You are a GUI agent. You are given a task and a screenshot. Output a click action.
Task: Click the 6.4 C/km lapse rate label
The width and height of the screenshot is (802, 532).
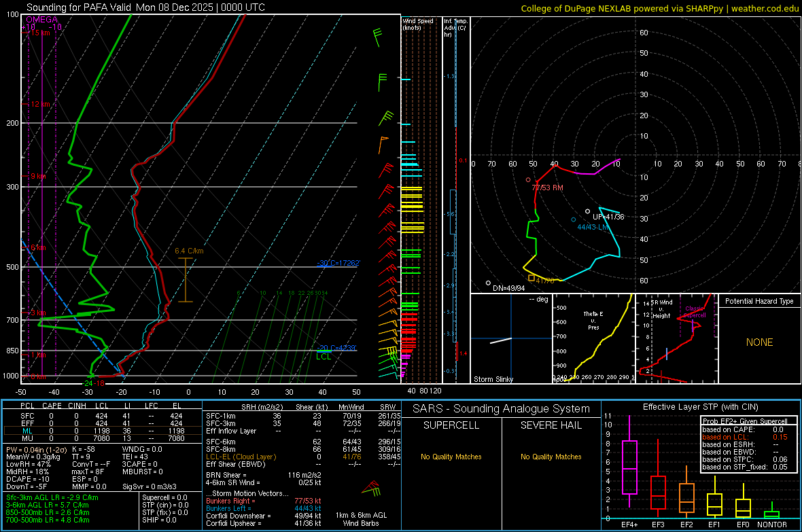point(189,251)
